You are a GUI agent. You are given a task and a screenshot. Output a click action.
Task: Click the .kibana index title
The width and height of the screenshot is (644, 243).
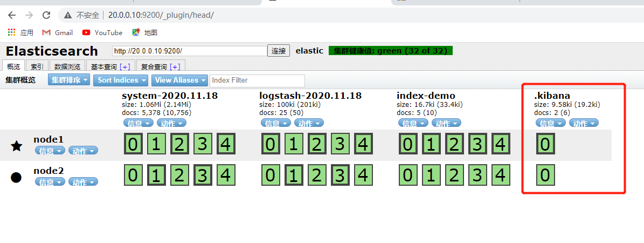tap(552, 96)
